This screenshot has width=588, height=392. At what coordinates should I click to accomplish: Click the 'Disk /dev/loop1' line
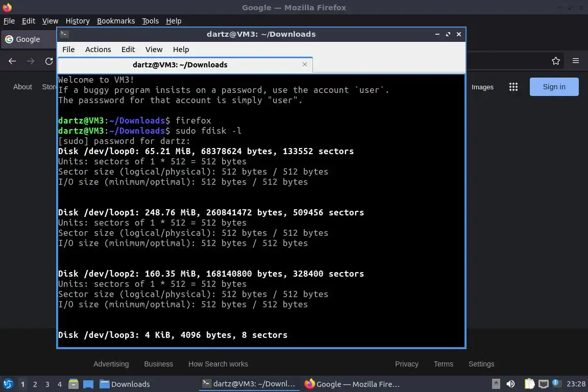tap(211, 212)
